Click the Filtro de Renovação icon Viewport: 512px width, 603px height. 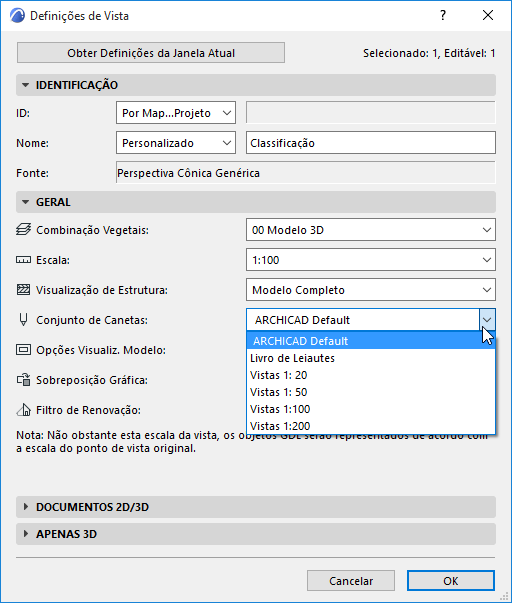tap(23, 410)
